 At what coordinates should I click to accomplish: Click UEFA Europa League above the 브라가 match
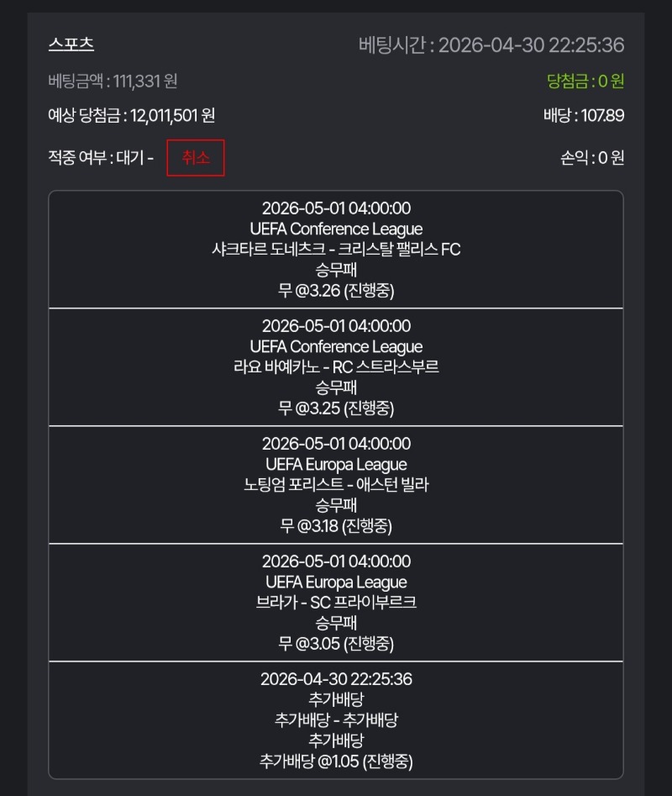point(336,582)
